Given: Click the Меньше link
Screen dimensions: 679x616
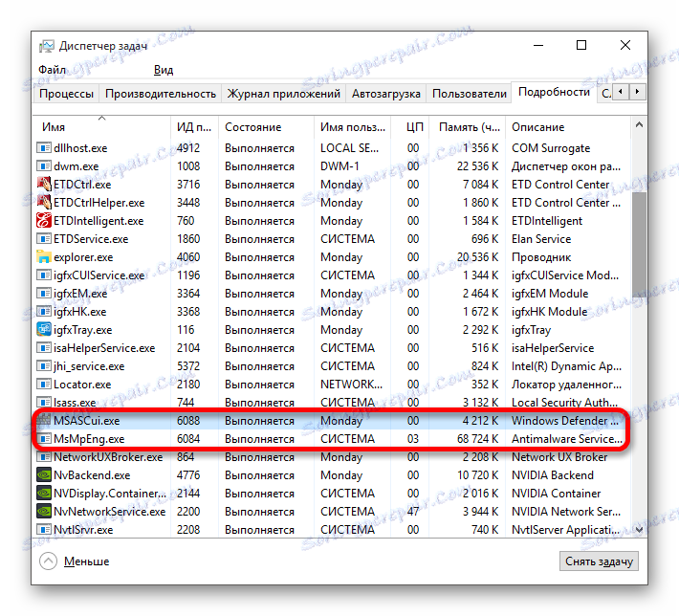Looking at the screenshot, I should [87, 561].
